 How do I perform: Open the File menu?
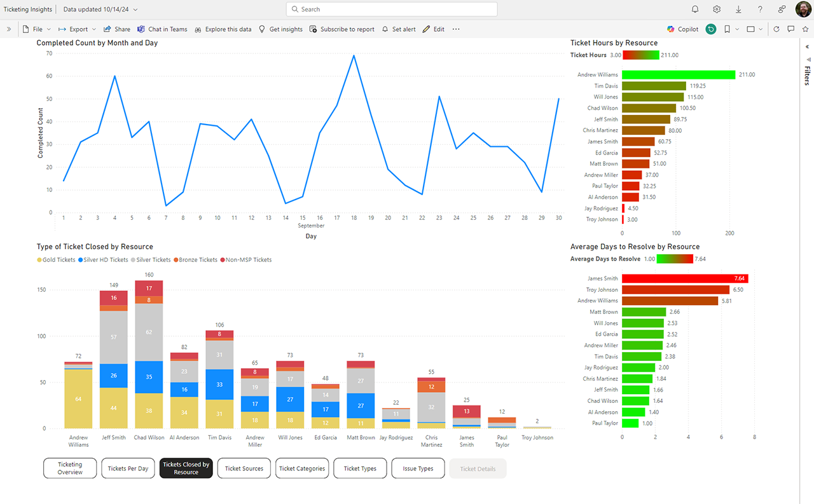pyautogui.click(x=37, y=29)
